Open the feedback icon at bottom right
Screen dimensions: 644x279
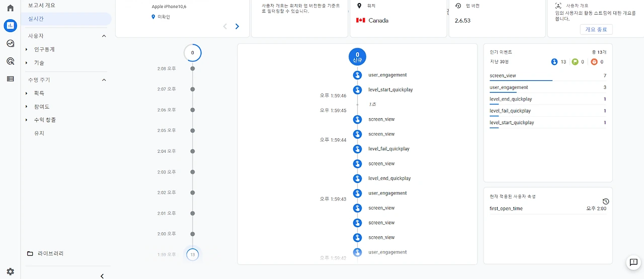tap(633, 262)
